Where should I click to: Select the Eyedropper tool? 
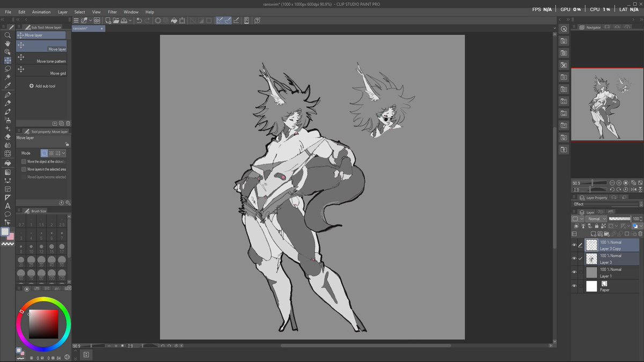8,85
